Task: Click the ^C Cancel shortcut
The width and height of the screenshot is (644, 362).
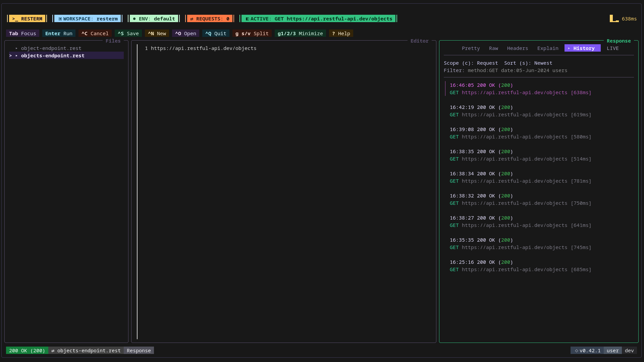Action: (95, 34)
